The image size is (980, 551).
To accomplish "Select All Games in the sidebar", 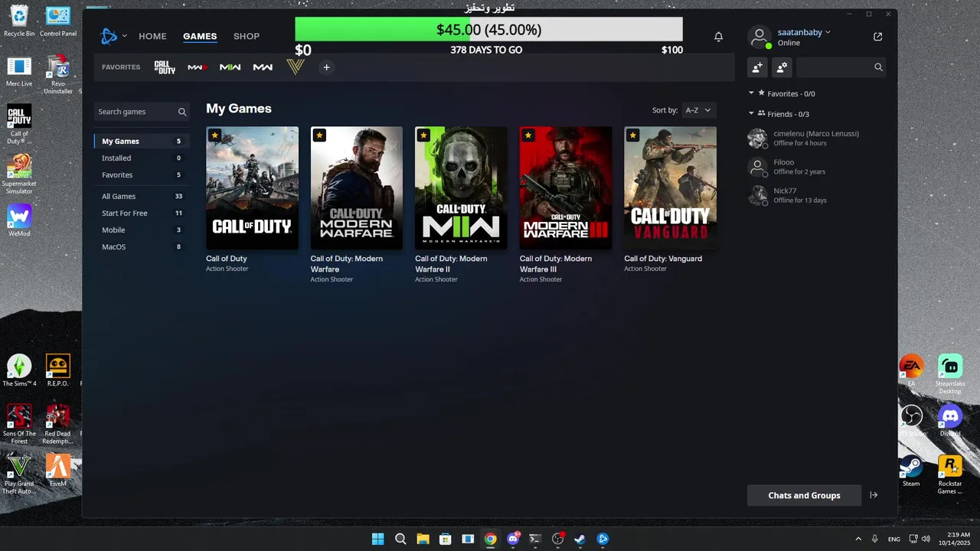I will point(142,197).
